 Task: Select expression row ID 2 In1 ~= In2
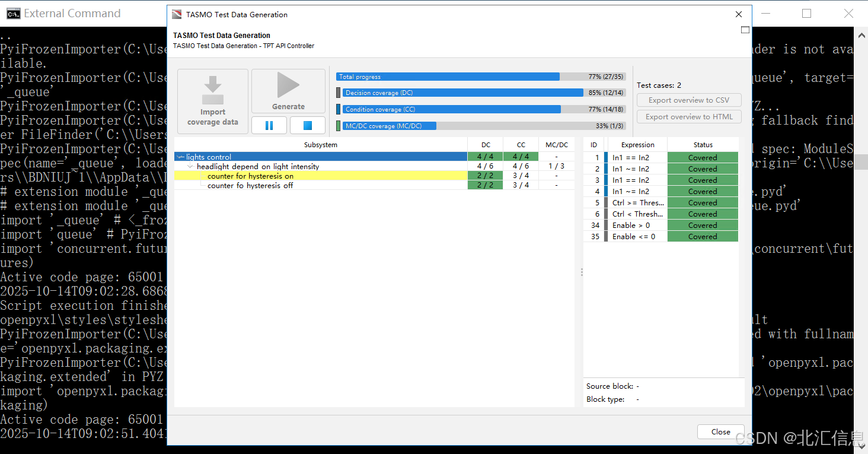[x=661, y=169]
